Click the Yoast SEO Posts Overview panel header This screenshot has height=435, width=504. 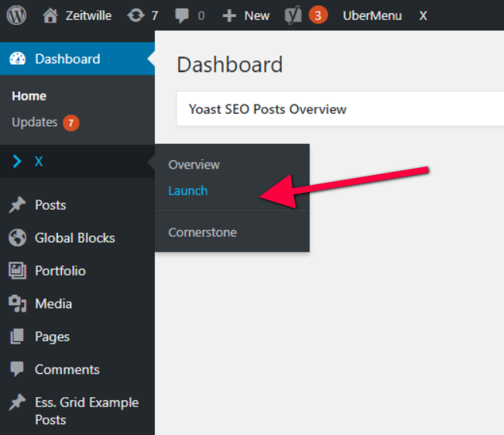point(268,109)
